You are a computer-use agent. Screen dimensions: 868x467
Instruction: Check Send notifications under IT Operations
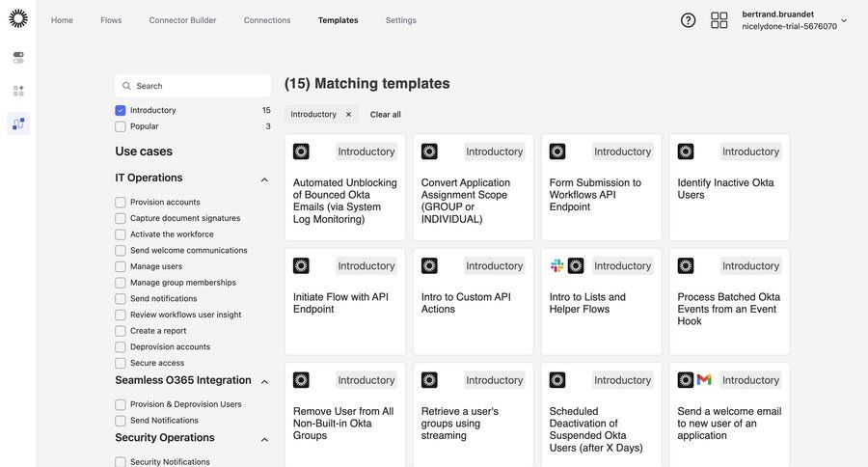tap(121, 298)
